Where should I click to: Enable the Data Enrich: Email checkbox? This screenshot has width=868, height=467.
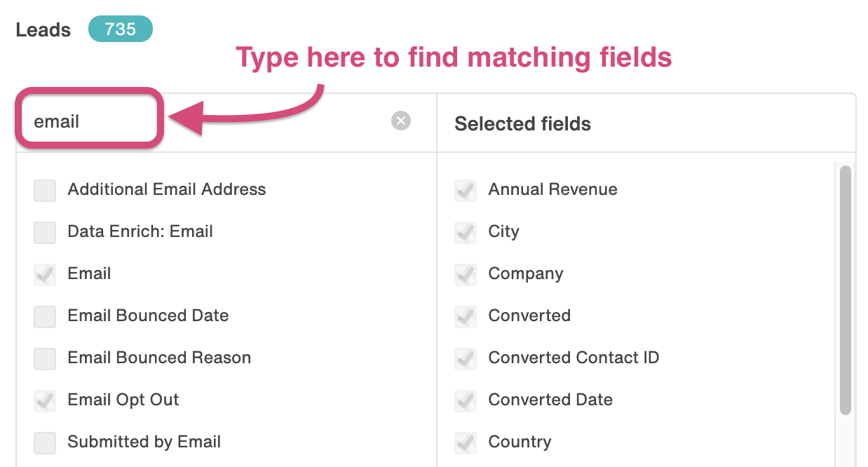click(x=45, y=232)
